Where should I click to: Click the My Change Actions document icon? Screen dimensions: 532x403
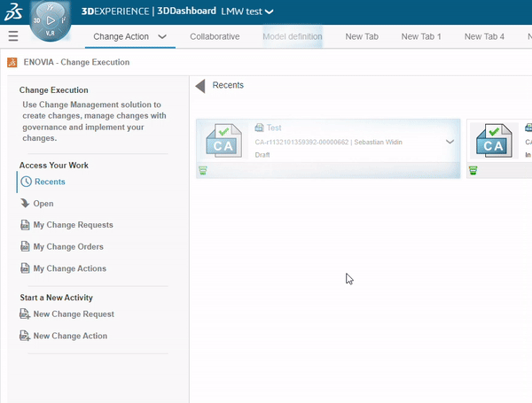pyautogui.click(x=25, y=268)
